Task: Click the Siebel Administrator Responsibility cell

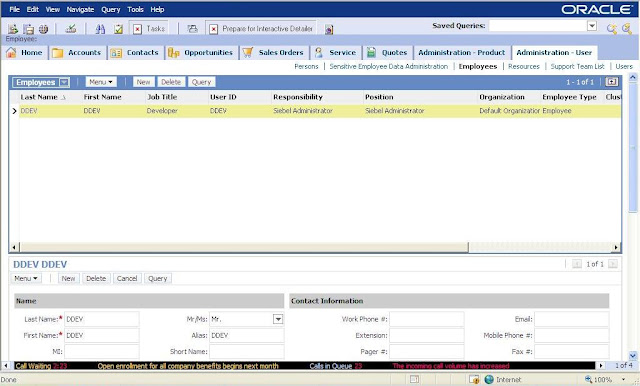Action: pos(303,111)
